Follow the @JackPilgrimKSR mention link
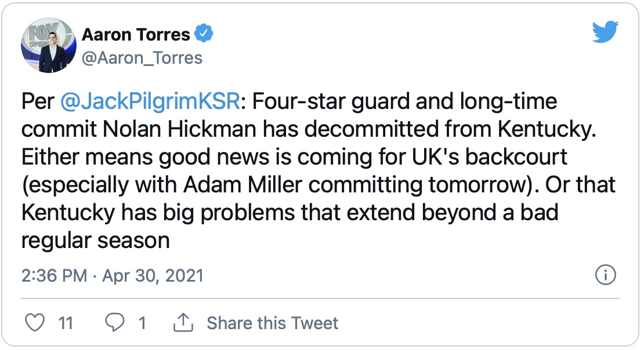This screenshot has height=350, width=644. coord(150,102)
